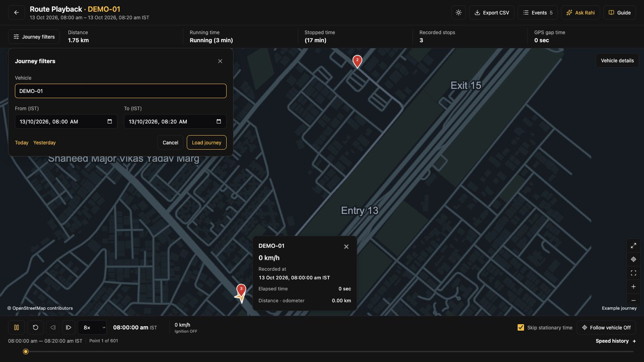
Task: Toggle light/dark theme sun icon
Action: pos(458,12)
